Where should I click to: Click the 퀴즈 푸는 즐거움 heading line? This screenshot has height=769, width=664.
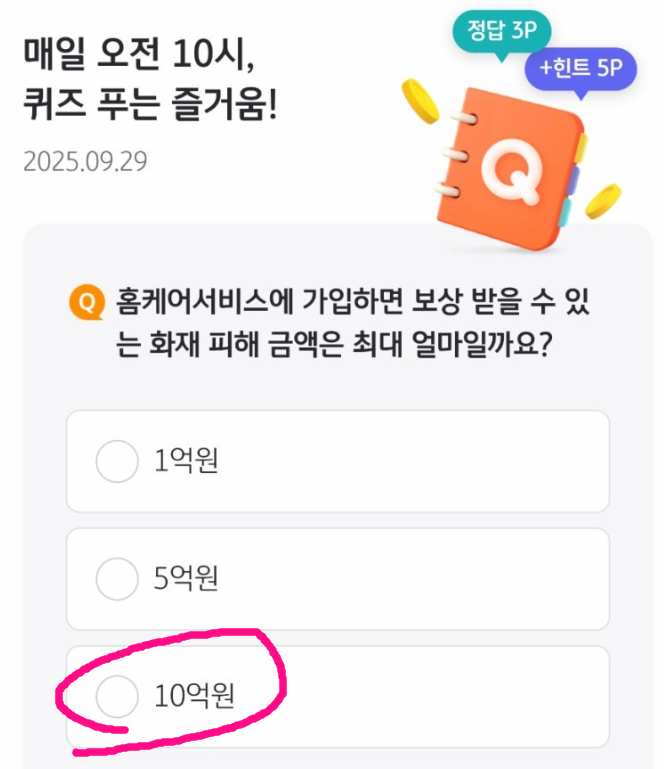pos(151,104)
